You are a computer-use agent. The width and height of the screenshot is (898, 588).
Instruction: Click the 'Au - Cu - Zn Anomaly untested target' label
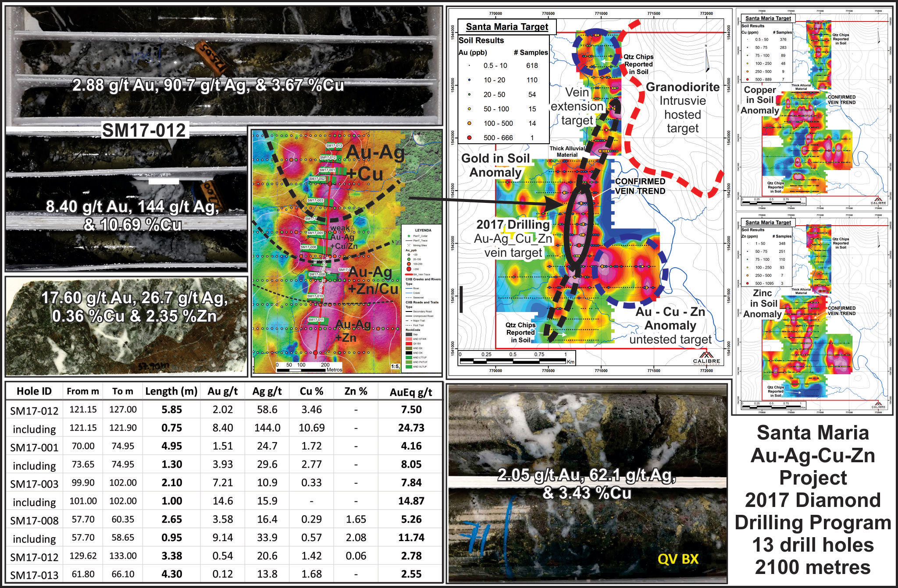670,326
